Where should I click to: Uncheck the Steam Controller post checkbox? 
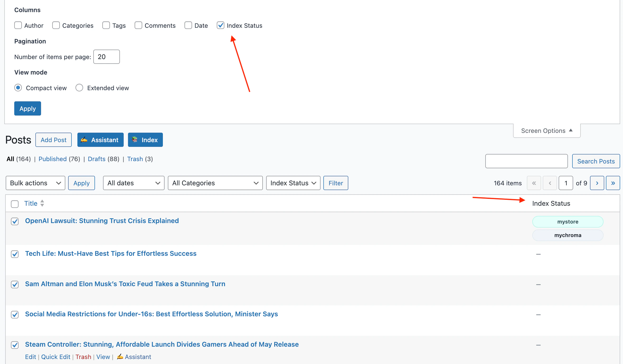pyautogui.click(x=15, y=345)
